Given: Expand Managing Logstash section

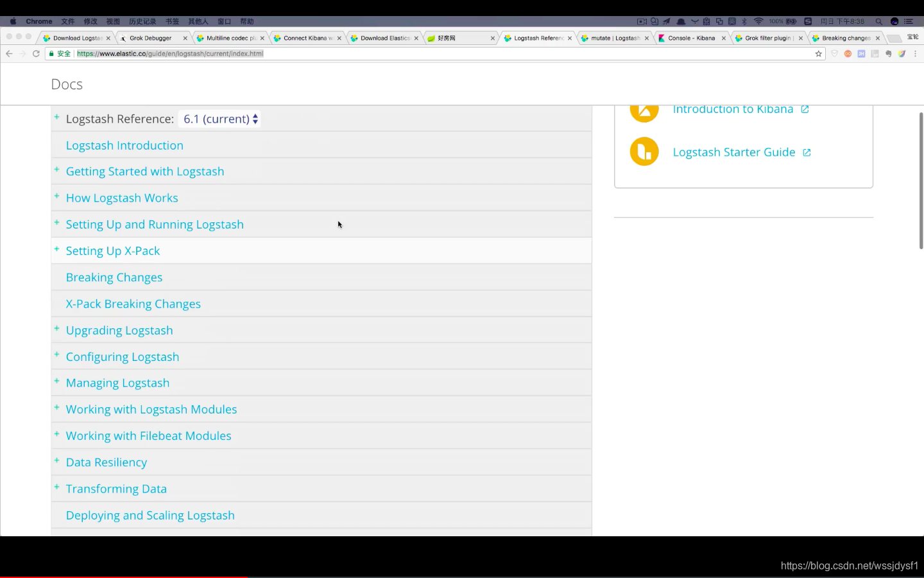Looking at the screenshot, I should point(56,381).
